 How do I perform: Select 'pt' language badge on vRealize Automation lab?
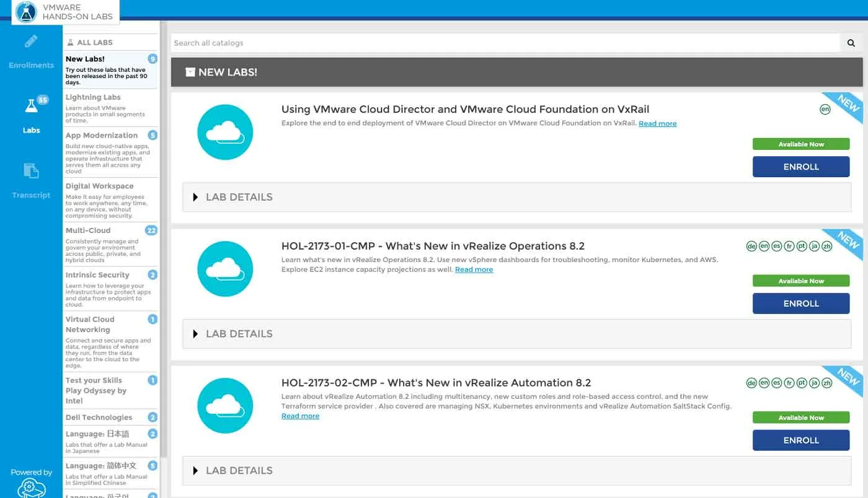coord(802,383)
